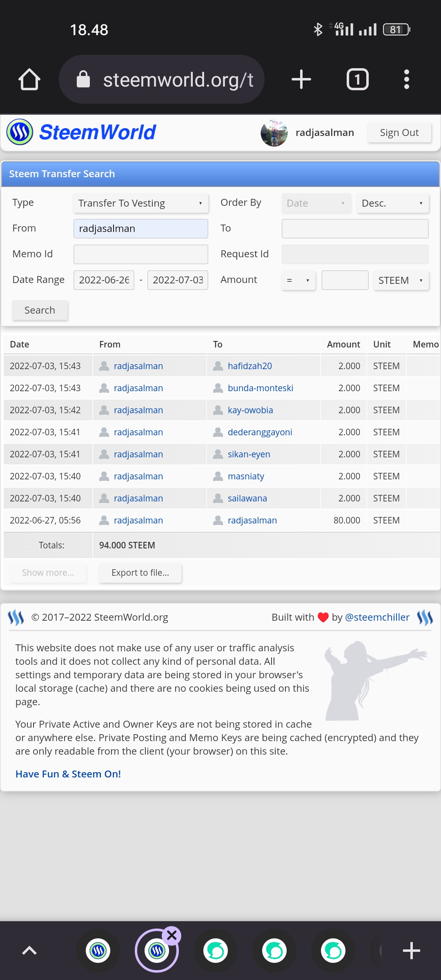Click user icon beside masniaty
Image resolution: width=441 pixels, height=980 pixels.
(218, 476)
